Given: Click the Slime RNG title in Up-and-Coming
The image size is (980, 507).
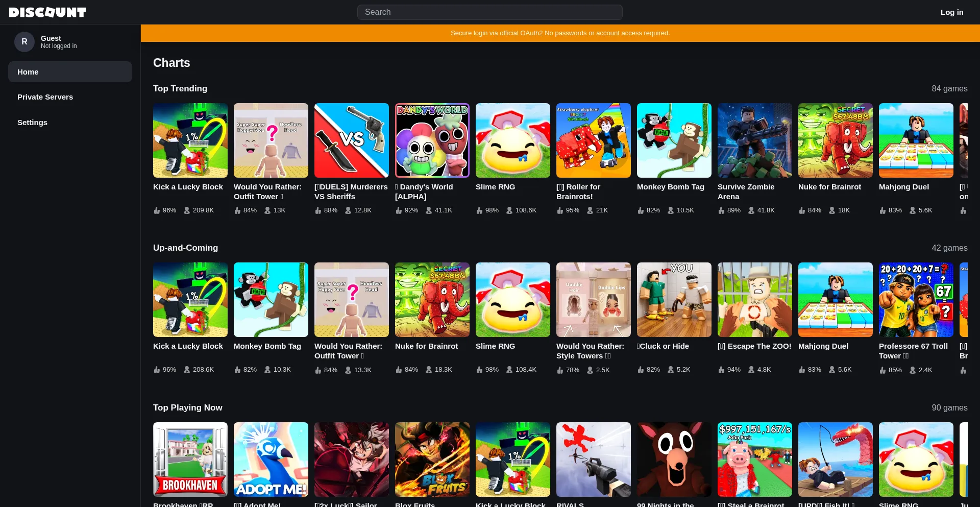Looking at the screenshot, I should point(495,346).
